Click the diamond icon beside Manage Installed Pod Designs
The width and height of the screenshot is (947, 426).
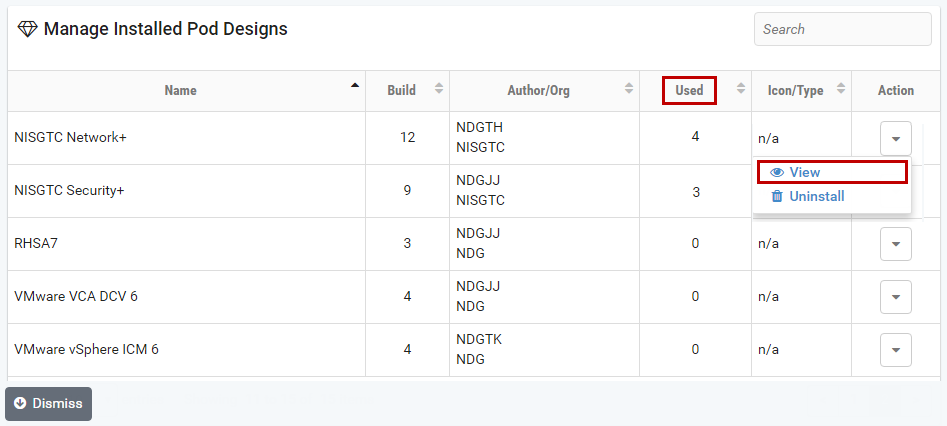27,30
